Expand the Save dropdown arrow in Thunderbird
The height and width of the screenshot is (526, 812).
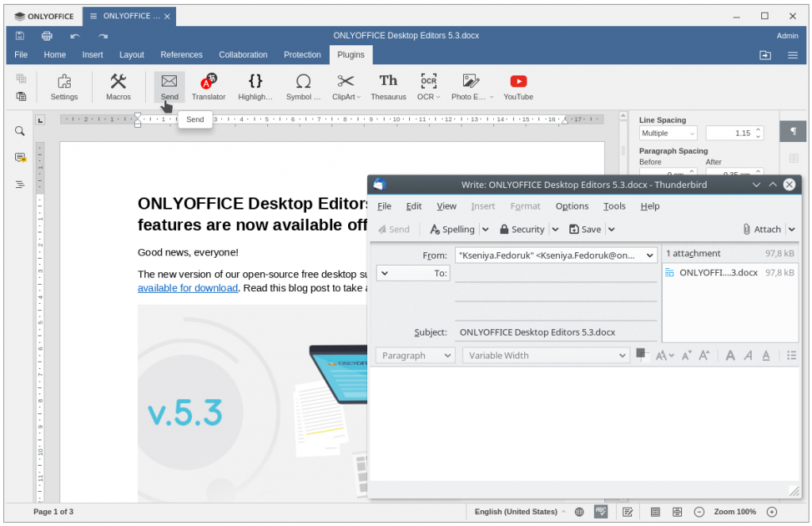click(611, 229)
